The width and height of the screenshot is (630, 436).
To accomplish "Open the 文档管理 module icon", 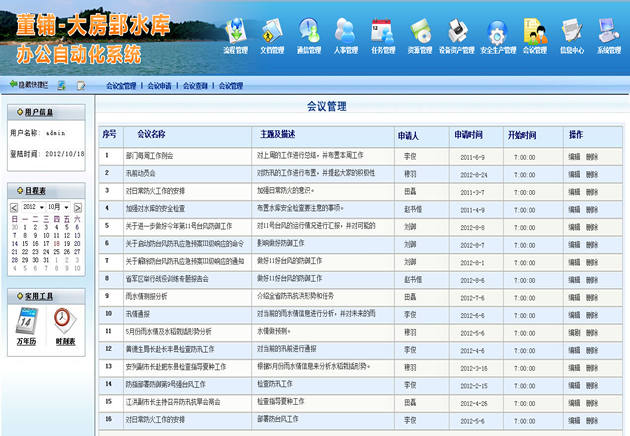I will (x=272, y=30).
